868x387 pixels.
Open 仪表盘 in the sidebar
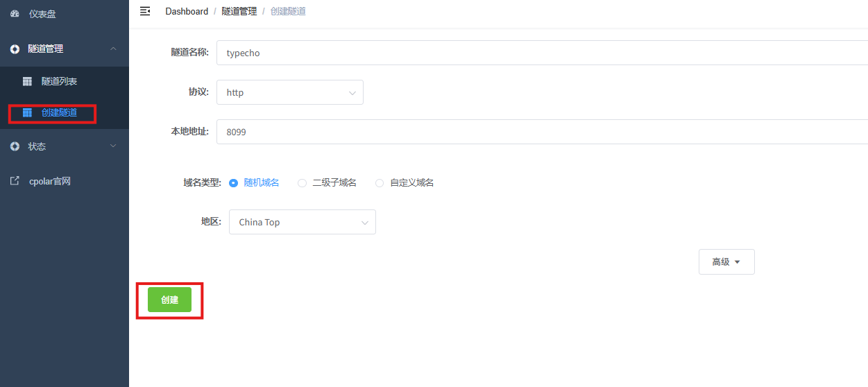point(42,14)
